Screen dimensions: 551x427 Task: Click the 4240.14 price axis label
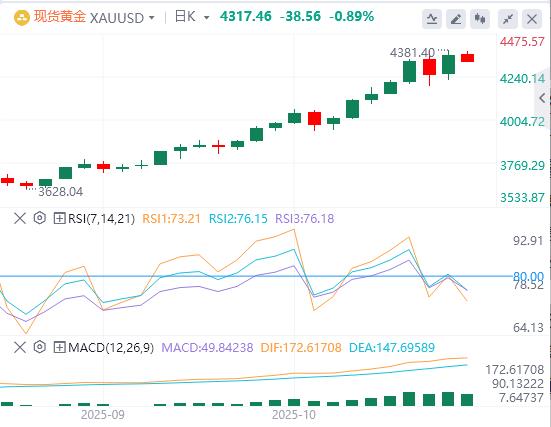click(522, 79)
